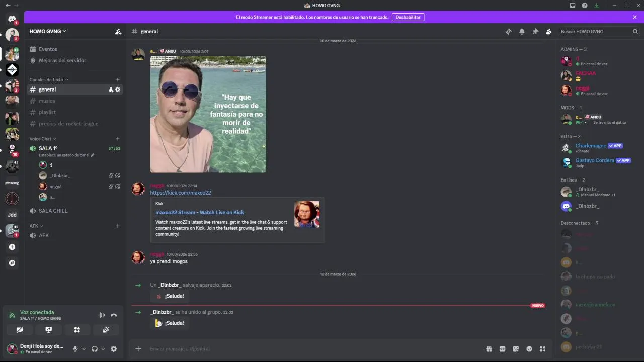Click Add a Server plus icon
644x362 pixels.
12,247
